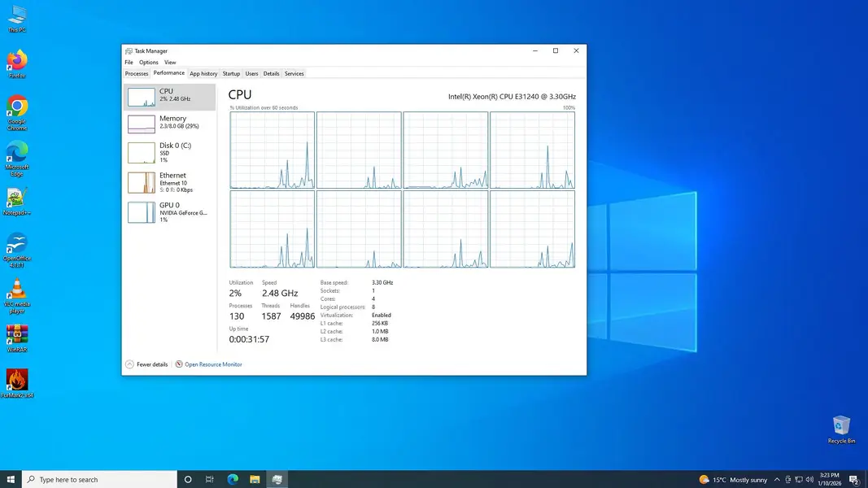868x488 pixels.
Task: Switch to the Startup tab
Action: (231, 73)
